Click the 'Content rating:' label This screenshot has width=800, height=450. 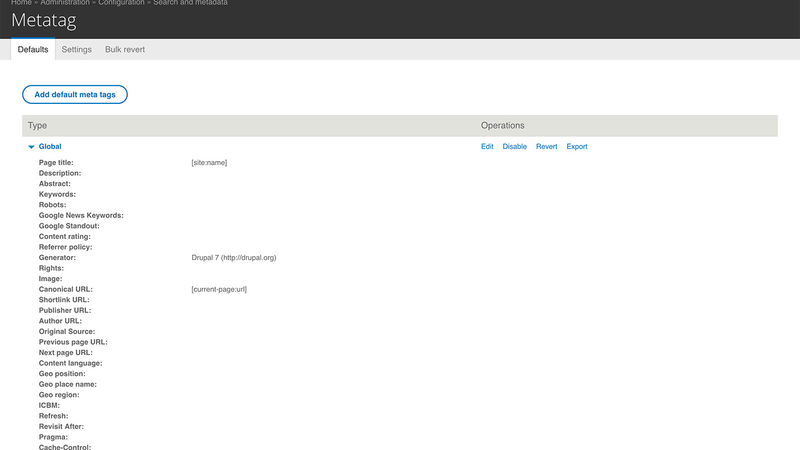click(x=64, y=236)
